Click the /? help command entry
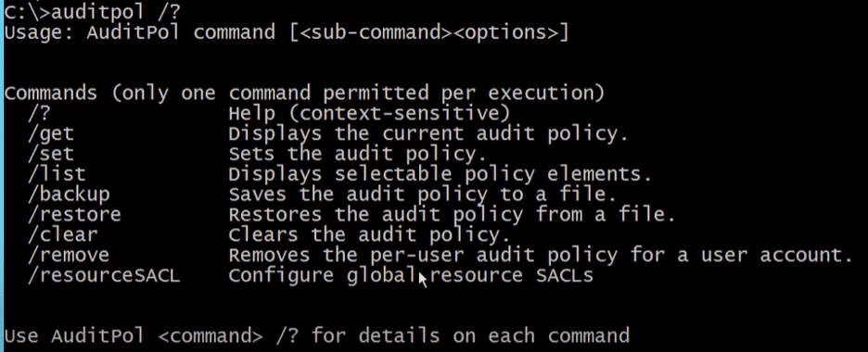Image resolution: width=868 pixels, height=352 pixels. [x=39, y=113]
